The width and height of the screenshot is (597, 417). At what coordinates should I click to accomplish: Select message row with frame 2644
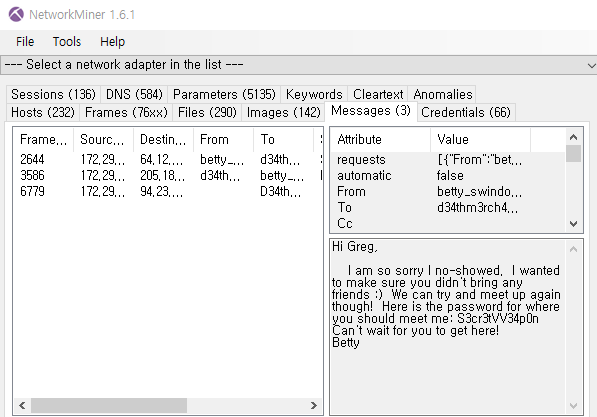[168, 159]
